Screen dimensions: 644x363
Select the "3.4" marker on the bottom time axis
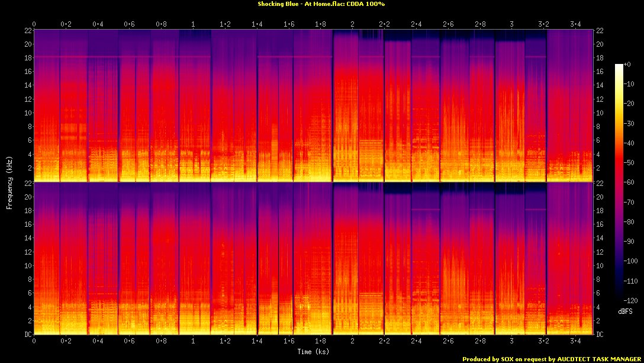575,342
